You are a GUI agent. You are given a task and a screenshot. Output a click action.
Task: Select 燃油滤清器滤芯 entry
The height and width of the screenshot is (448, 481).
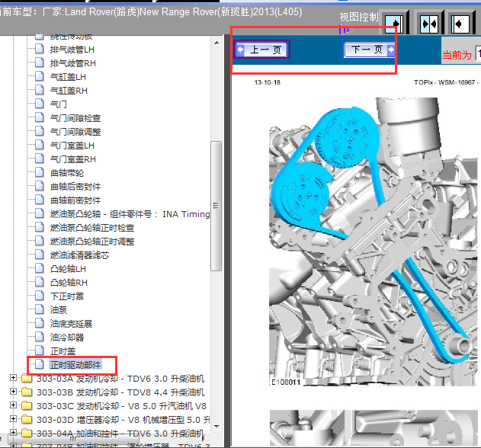(80, 255)
